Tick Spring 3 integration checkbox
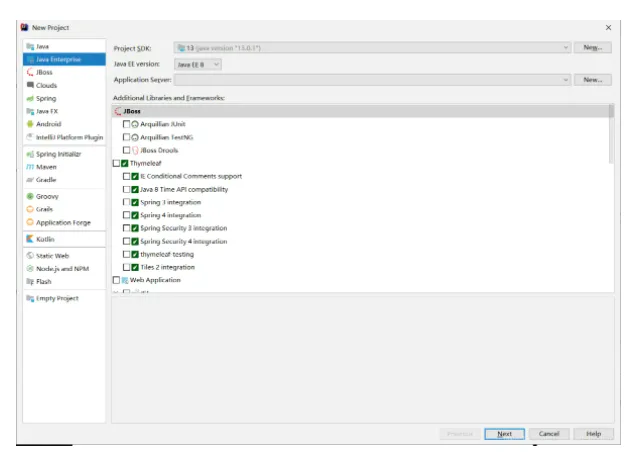The image size is (638, 459). tap(127, 202)
